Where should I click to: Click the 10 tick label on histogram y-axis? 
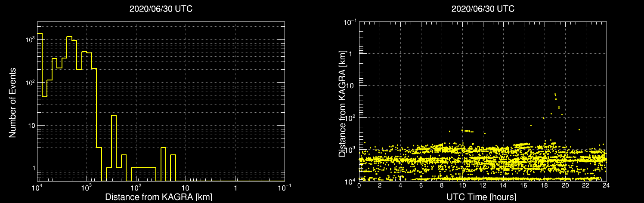31,126
